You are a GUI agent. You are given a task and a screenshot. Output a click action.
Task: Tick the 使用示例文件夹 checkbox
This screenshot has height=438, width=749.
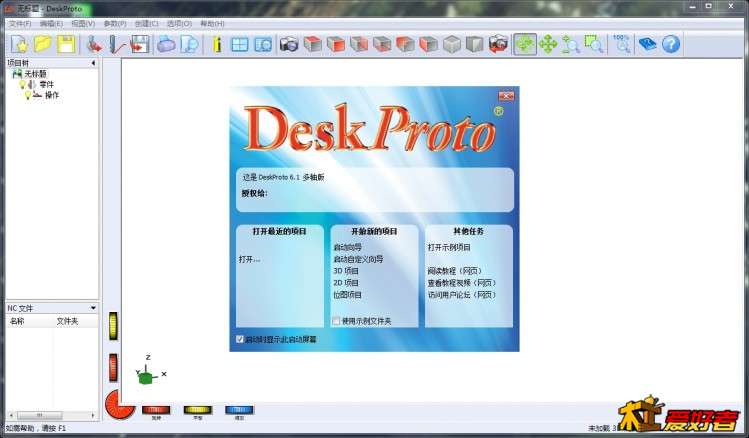[336, 321]
